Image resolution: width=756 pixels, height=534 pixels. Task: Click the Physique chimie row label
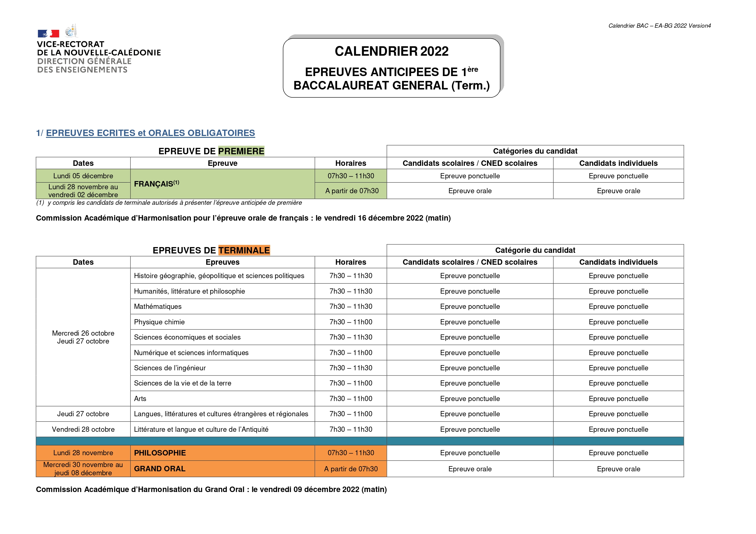(159, 322)
